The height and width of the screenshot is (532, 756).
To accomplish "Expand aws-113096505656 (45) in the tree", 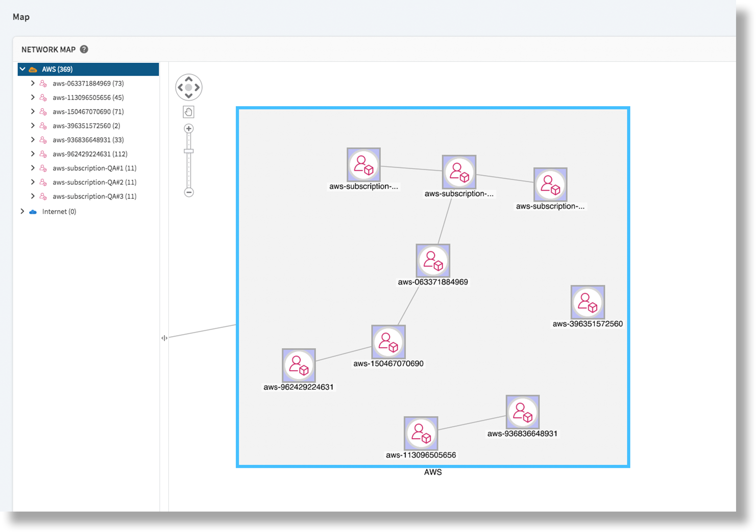I will coord(33,97).
